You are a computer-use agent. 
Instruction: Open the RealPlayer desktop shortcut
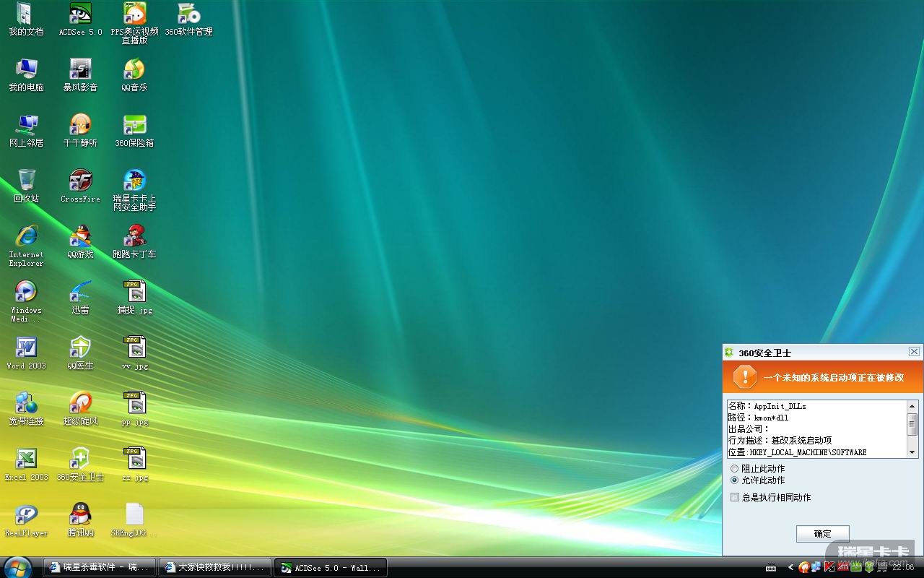coord(26,520)
